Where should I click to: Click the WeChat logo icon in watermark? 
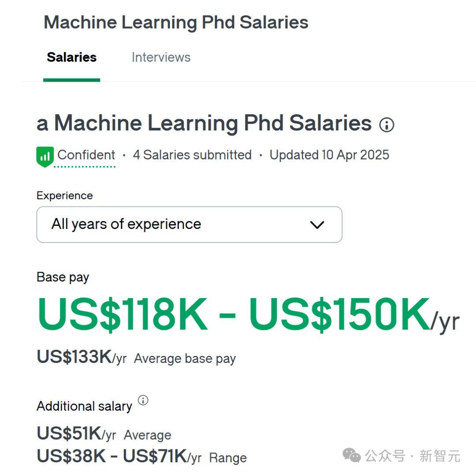point(352,455)
